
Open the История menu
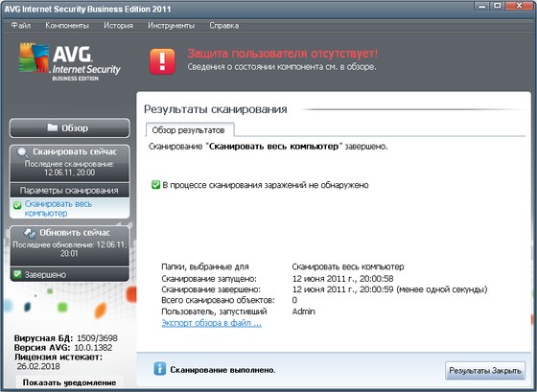[x=118, y=26]
